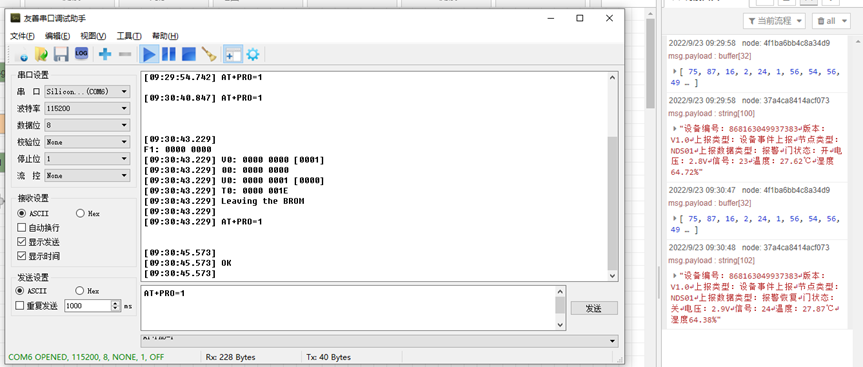This screenshot has width=863, height=367.
Task: Click the LOG icon in toolbar
Action: (x=81, y=53)
